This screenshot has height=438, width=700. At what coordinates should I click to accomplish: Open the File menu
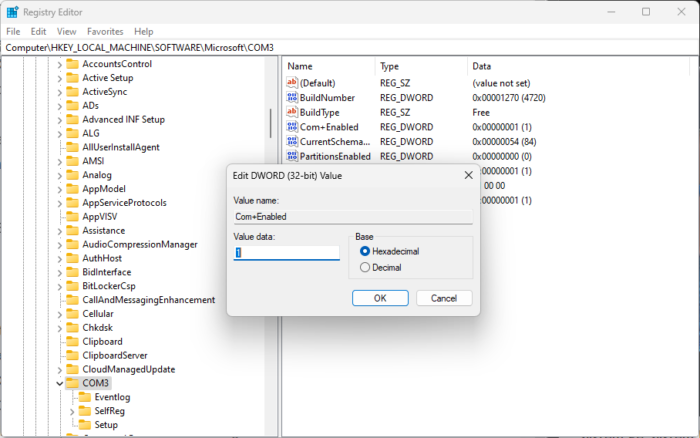pos(13,32)
